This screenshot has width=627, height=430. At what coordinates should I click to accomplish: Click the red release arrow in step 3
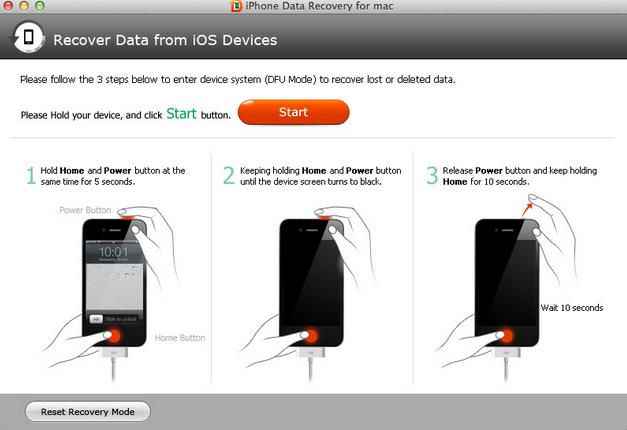[x=527, y=210]
